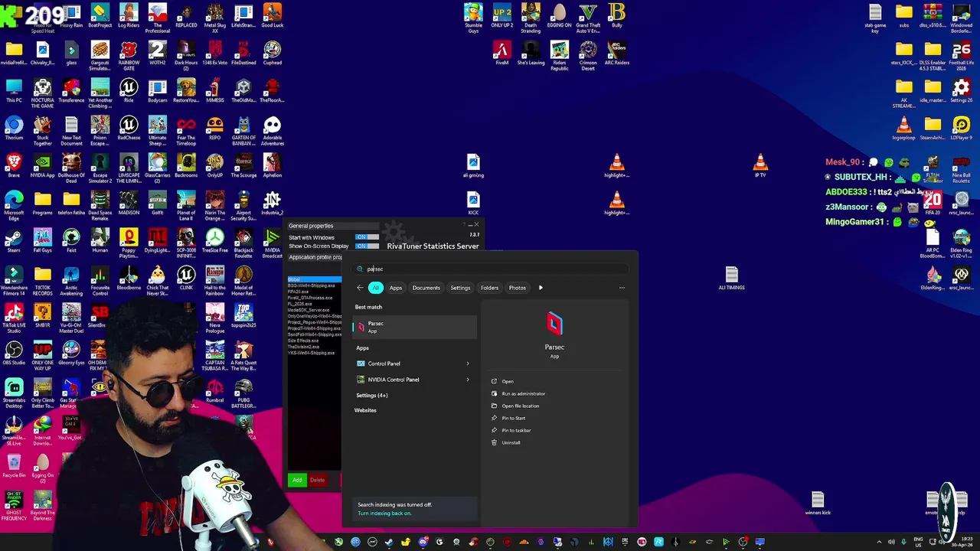Switch to the Settings search filter

point(460,288)
